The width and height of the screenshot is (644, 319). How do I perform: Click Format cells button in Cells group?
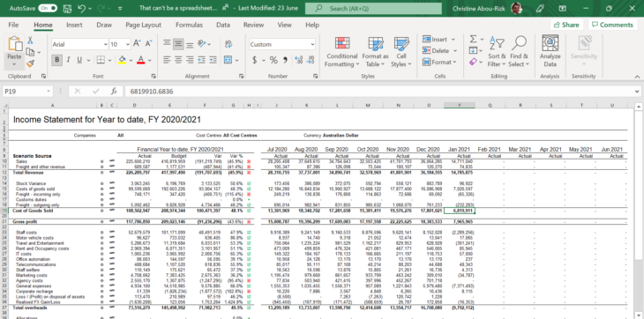tap(439, 62)
